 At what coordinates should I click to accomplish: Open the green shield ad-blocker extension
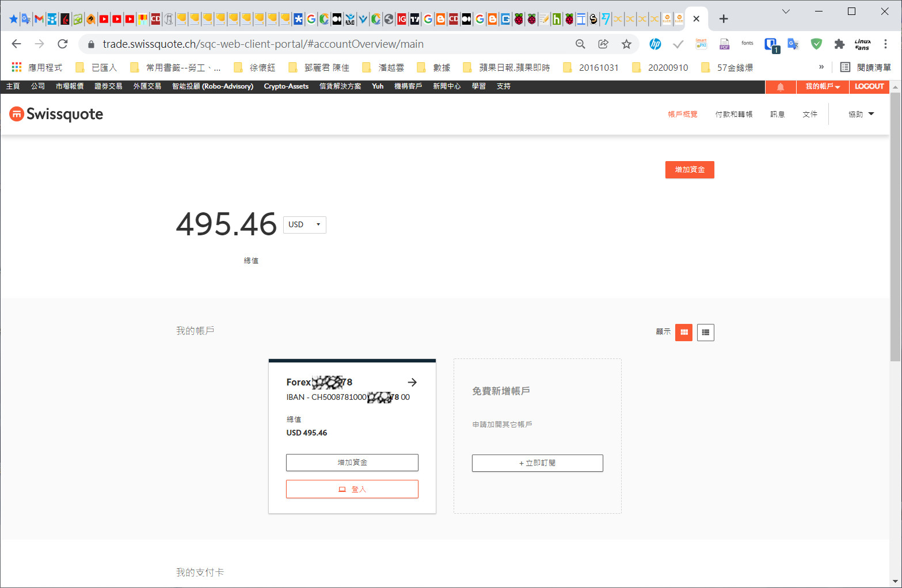(816, 44)
